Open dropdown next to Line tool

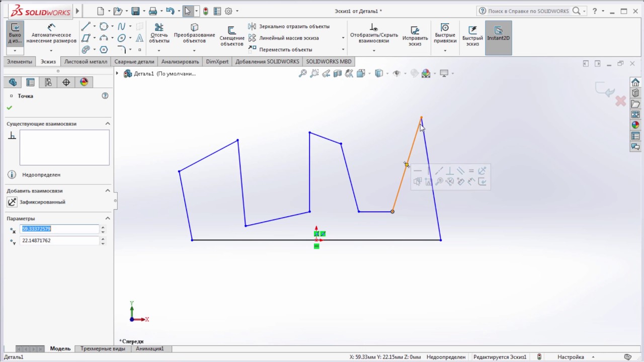click(95, 27)
